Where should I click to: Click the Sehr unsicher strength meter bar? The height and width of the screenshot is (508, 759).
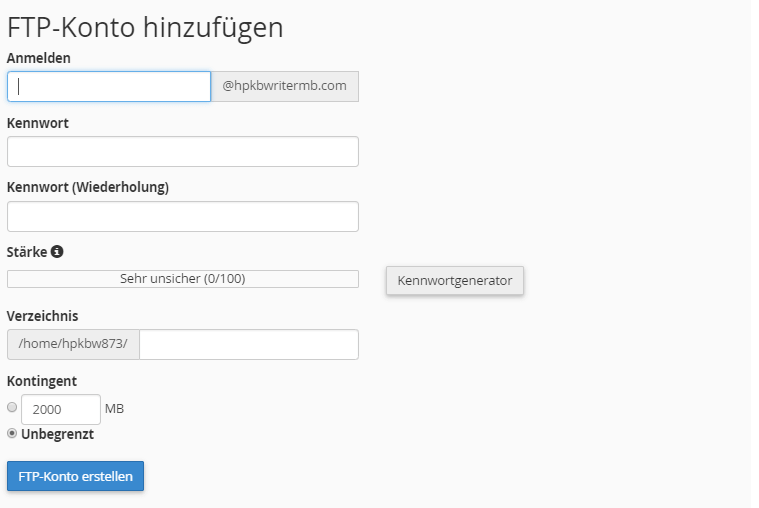183,279
